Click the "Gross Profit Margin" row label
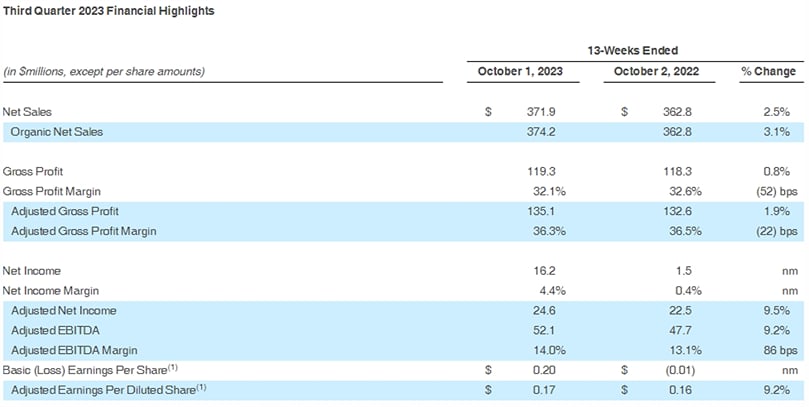Screen dimensions: 809x407 pos(52,192)
